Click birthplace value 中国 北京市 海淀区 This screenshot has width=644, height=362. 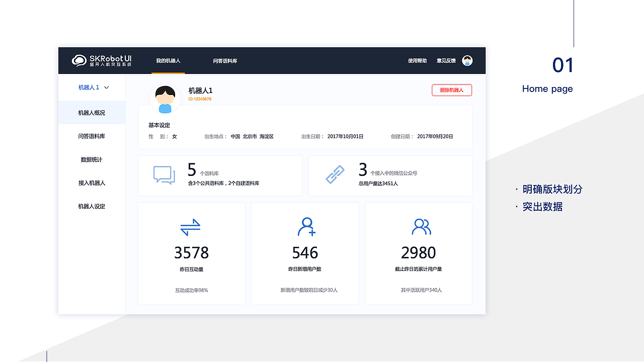[252, 136]
